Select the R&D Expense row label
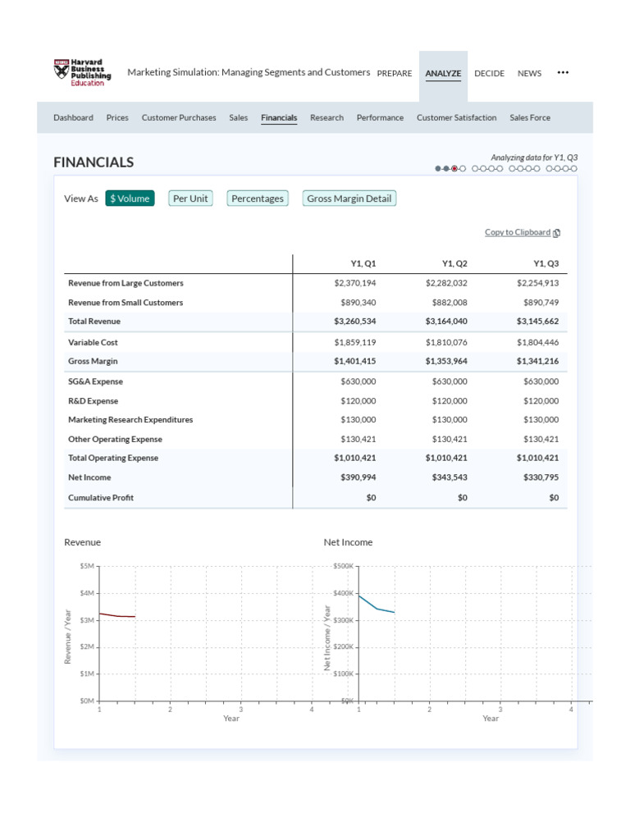 94,400
